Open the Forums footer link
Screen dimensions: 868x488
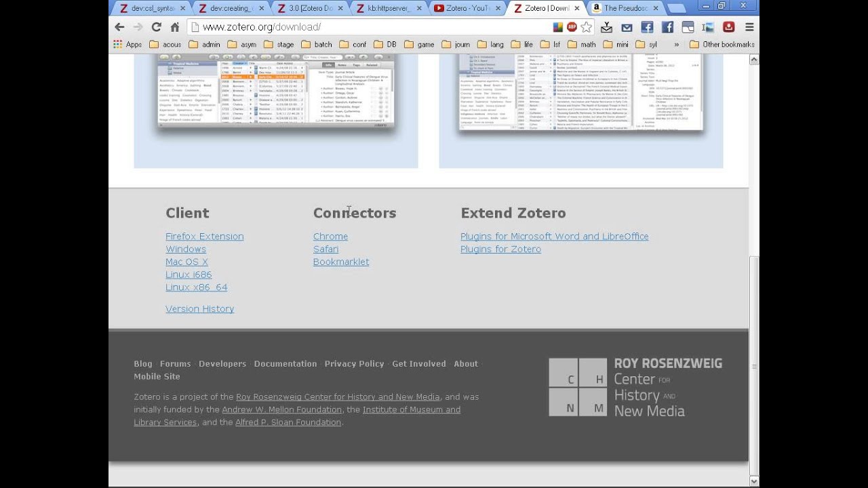176,364
